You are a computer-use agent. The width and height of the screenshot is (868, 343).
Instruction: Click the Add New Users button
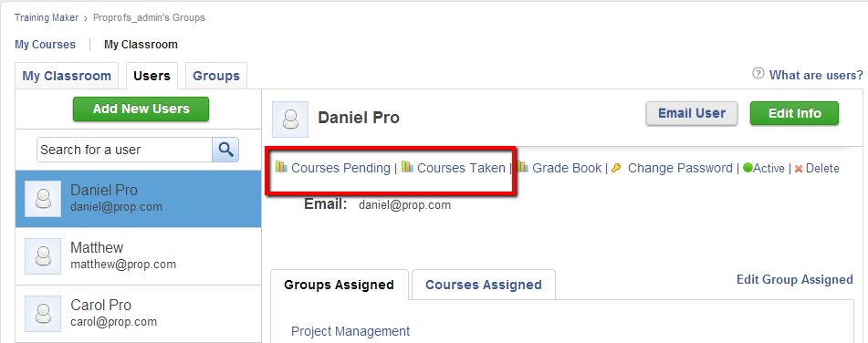[x=141, y=109]
